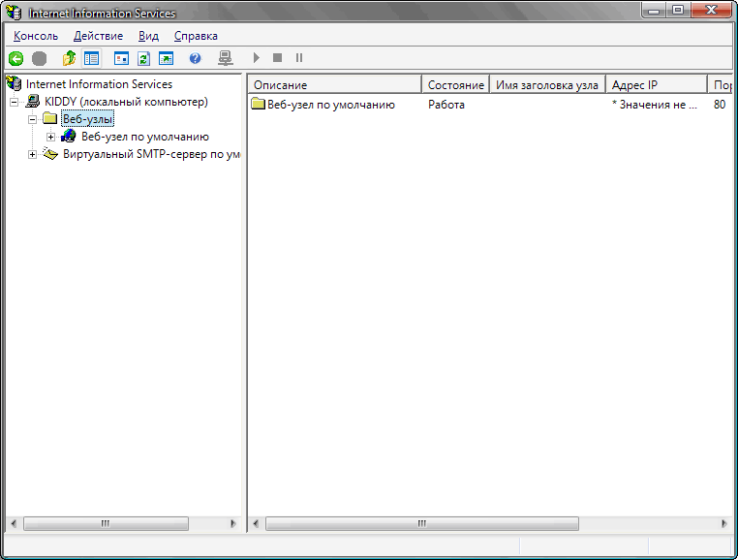Click the tree pane left scroll arrow
This screenshot has height=560, width=738.
(x=14, y=523)
